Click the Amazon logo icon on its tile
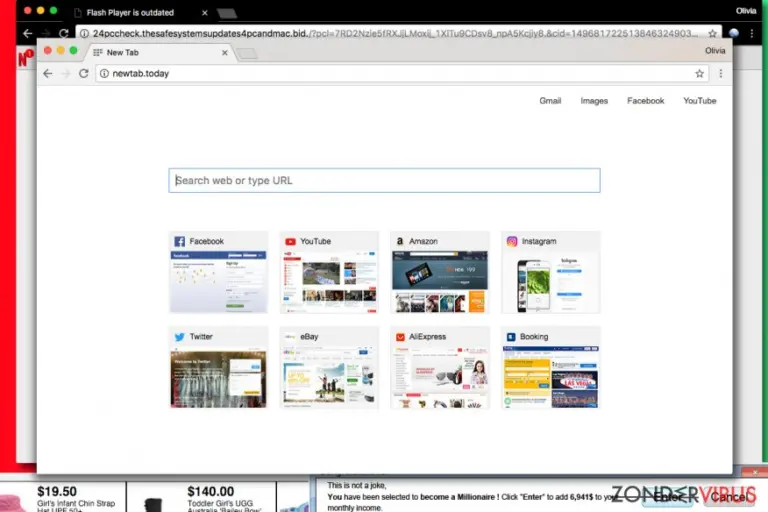The image size is (768, 512). (x=400, y=242)
